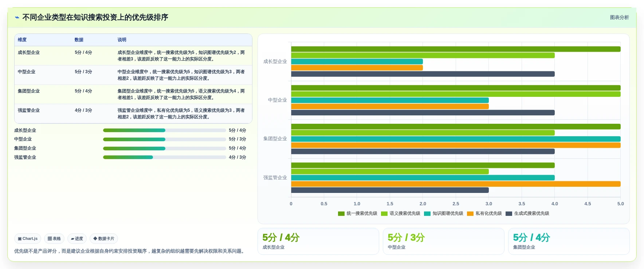Image resolution: width=644 pixels, height=269 pixels.
Task: Toggle 语义搜索优先级 legend swatch
Action: 384,214
